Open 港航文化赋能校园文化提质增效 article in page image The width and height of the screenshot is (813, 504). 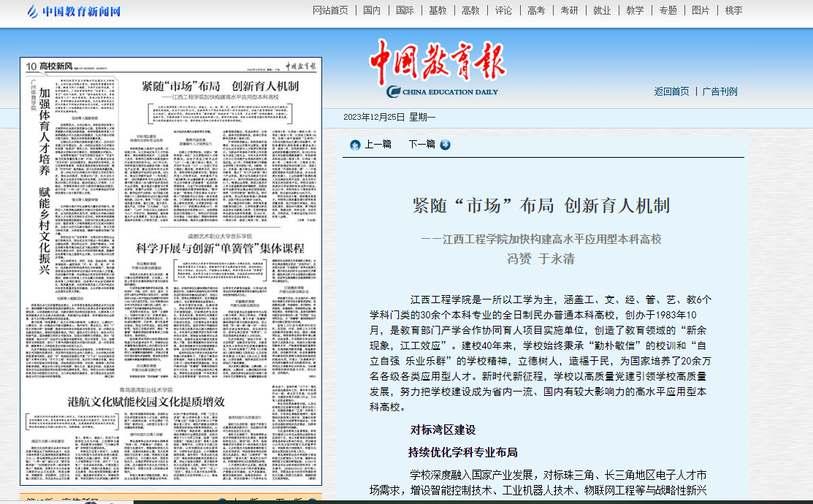146,401
